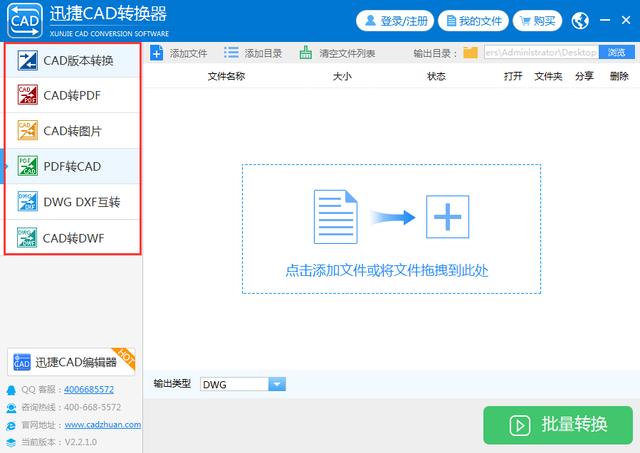
Task: Click the version layers icon
Action: 11,442
